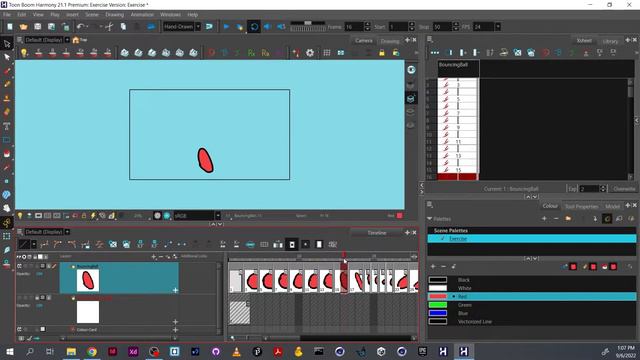Click the Undo arrow icon

pyautogui.click(x=80, y=27)
